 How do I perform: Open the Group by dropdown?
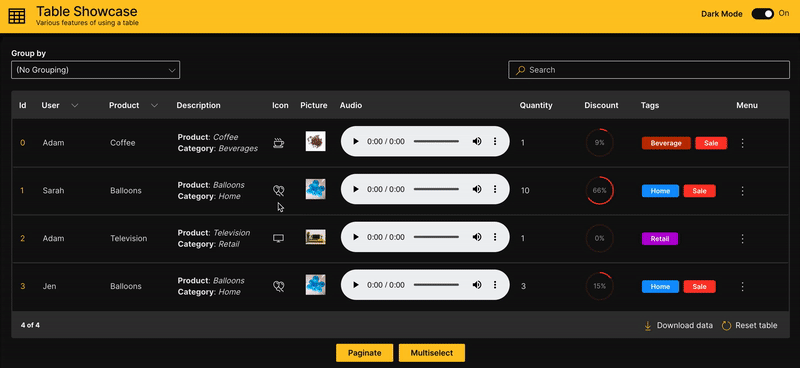pyautogui.click(x=95, y=70)
